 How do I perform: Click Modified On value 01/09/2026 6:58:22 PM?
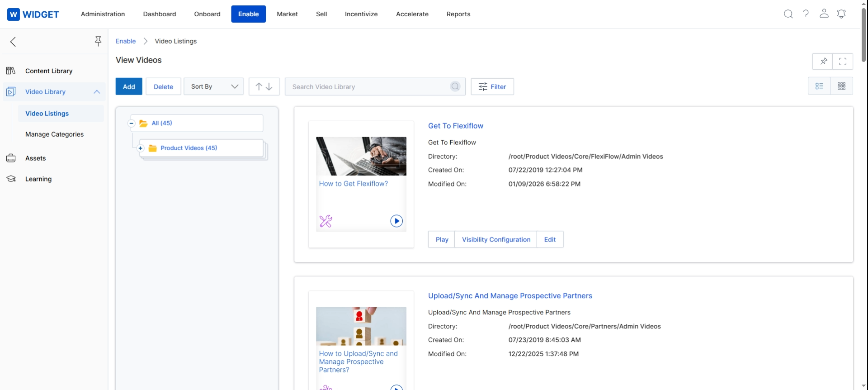coord(545,184)
